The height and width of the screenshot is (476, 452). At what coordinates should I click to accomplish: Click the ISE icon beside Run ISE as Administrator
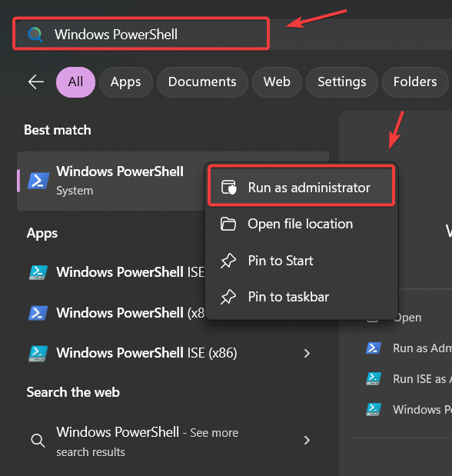pyautogui.click(x=374, y=378)
